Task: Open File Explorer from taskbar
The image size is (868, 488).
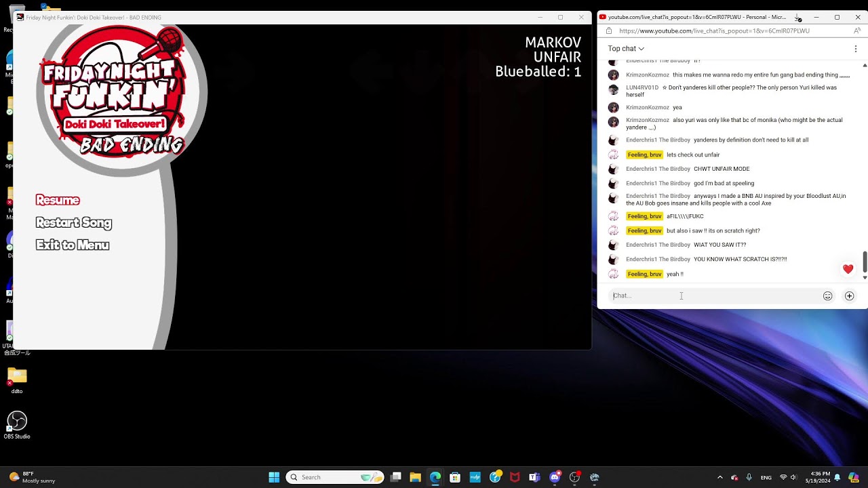Action: [x=416, y=477]
